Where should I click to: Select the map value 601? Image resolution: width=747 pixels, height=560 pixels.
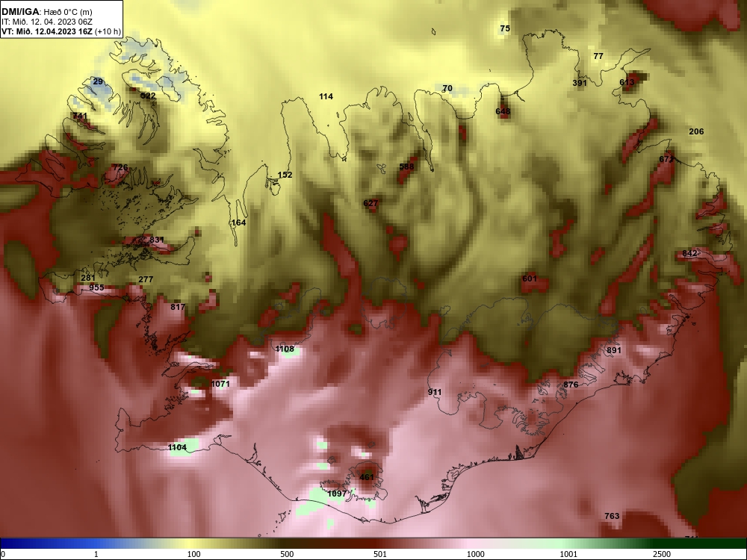(x=530, y=279)
